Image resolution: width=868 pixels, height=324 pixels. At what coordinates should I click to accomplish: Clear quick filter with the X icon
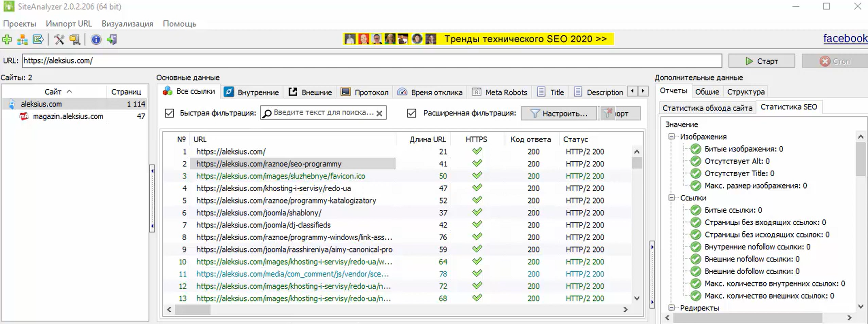tap(379, 113)
